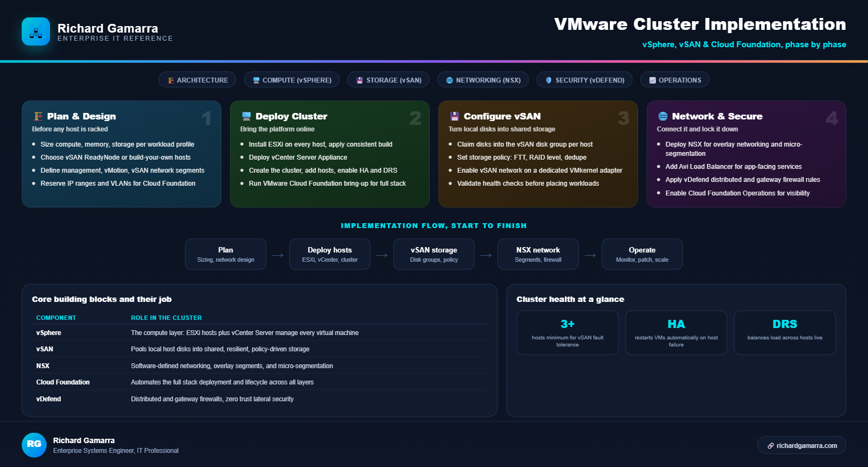Click the 'Core building blocks and their job' heading
This screenshot has width=868, height=467.
click(101, 299)
